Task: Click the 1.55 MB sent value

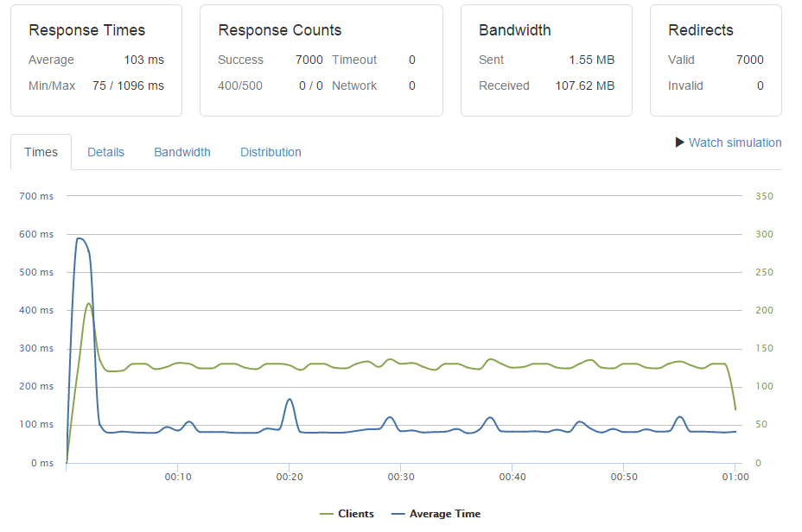Action: pos(591,60)
